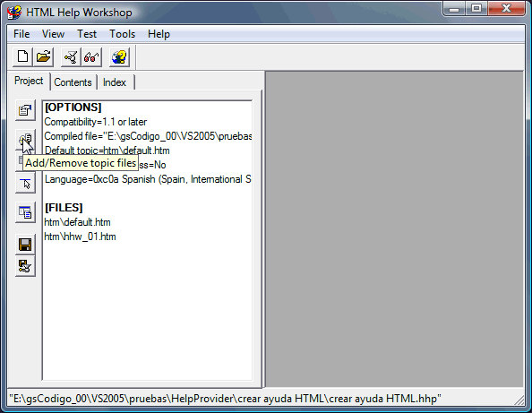The height and width of the screenshot is (413, 532).
Task: Select Default topic=htm\default.htm line
Action: pos(107,151)
